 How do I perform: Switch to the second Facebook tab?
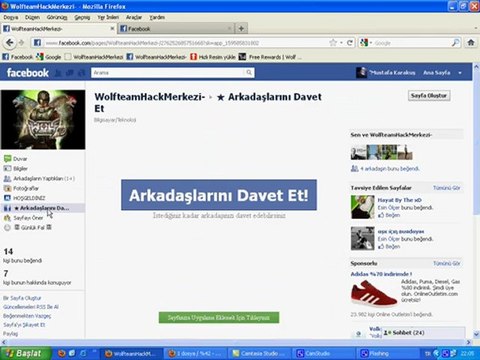175,29
